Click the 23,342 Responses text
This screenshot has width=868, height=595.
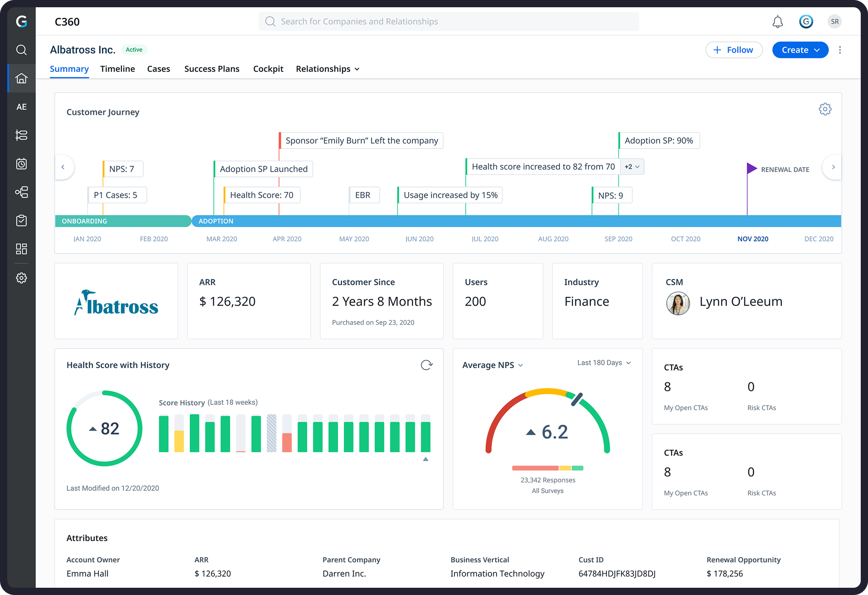[x=548, y=480]
